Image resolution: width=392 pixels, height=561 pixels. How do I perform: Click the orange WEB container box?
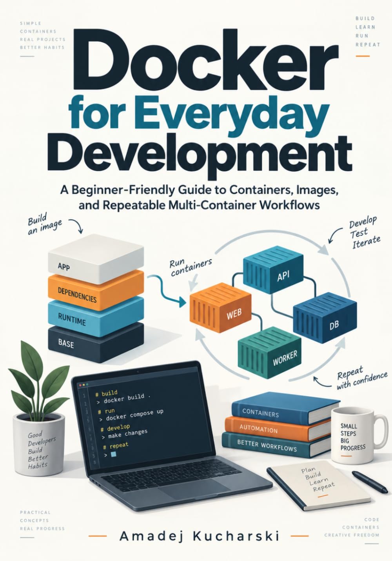(220, 308)
